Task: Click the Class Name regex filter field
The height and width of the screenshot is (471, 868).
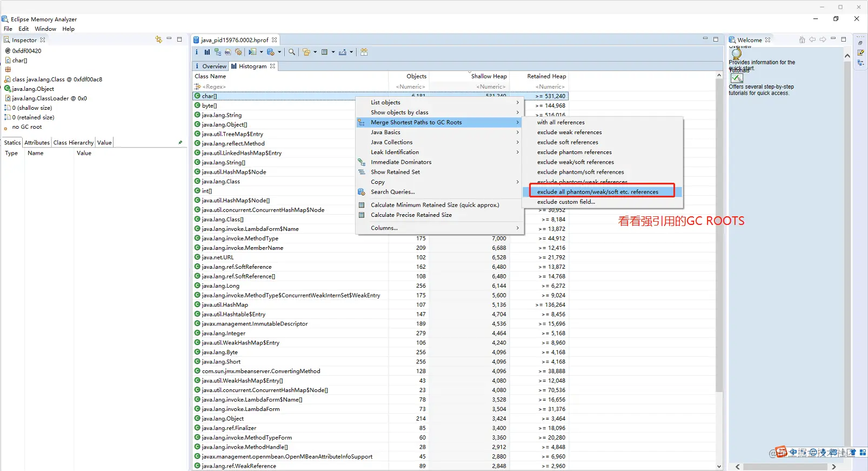Action: point(291,87)
